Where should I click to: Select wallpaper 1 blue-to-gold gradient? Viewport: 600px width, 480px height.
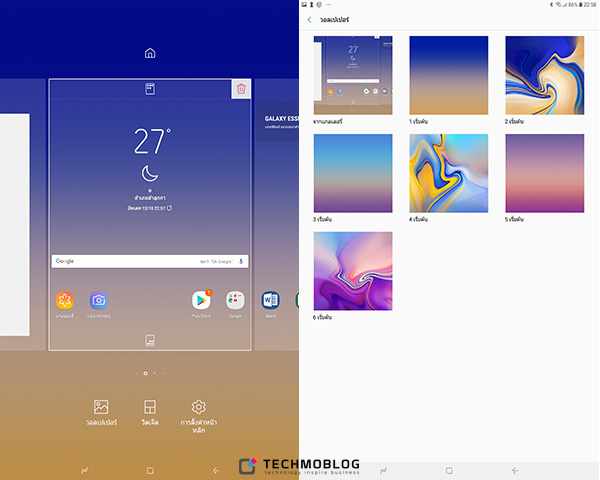(x=449, y=75)
